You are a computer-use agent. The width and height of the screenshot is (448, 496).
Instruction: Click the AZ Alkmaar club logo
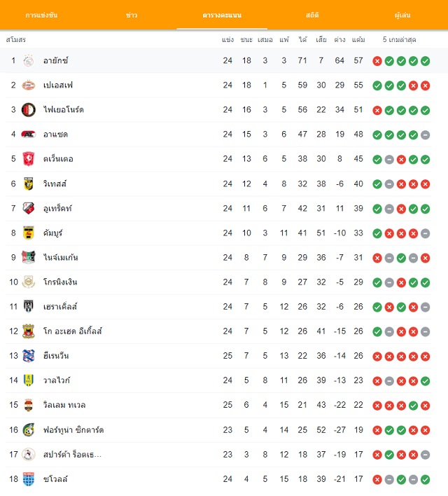pos(29,135)
